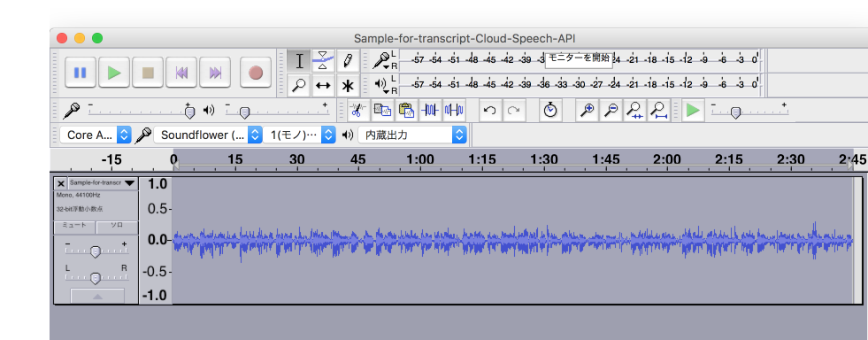Image resolution: width=868 pixels, height=340 pixels.
Task: Select the Time Shift tool
Action: 323,85
